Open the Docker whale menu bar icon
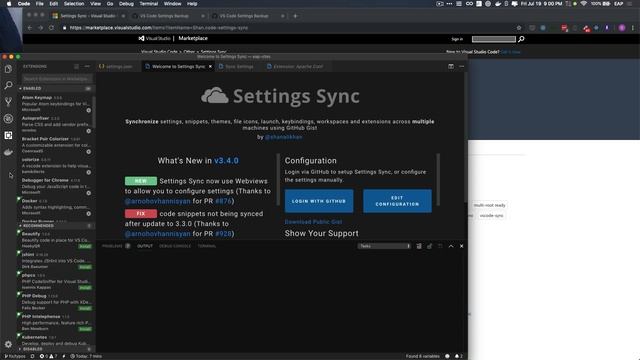Screen dimensions: 640x360 498,4
